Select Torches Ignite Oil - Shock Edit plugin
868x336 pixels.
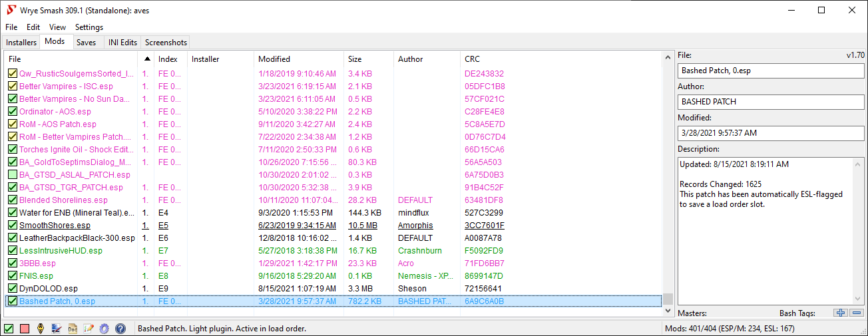(334, 150)
